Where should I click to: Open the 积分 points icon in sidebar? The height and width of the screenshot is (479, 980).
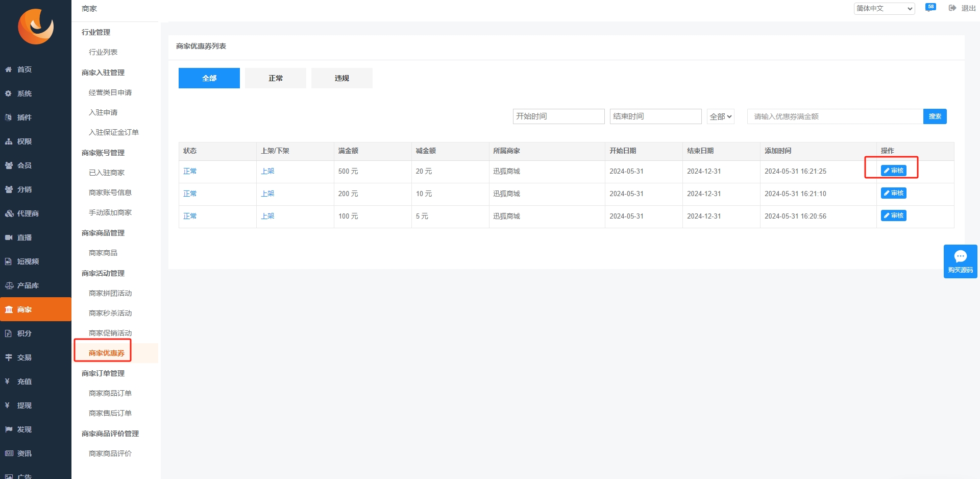(x=9, y=333)
